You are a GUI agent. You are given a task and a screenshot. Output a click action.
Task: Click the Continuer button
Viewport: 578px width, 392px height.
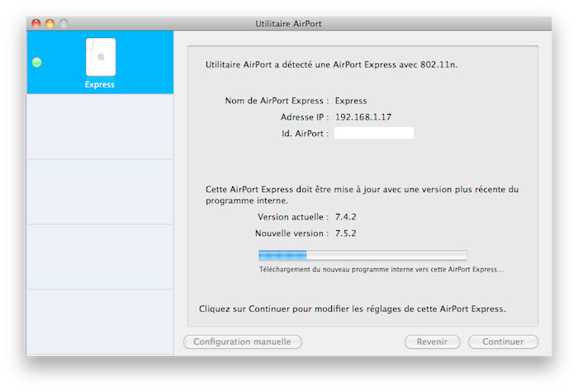503,342
